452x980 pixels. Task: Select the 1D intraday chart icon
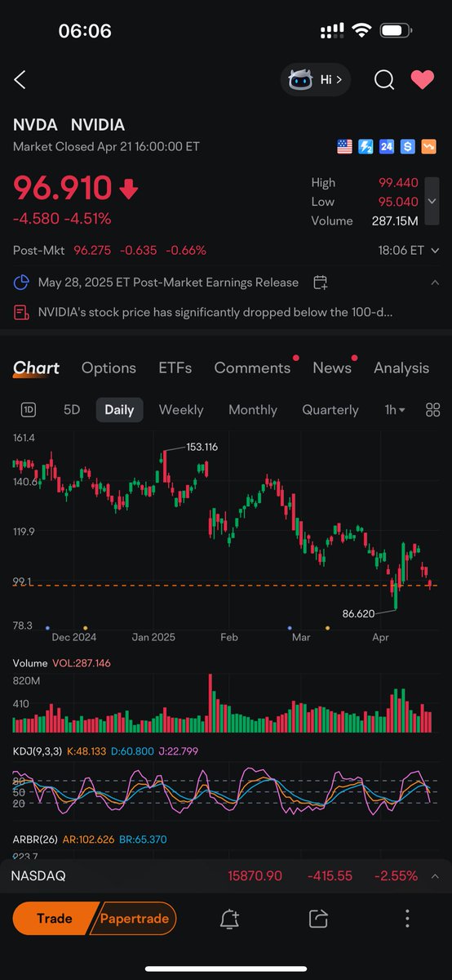(29, 410)
